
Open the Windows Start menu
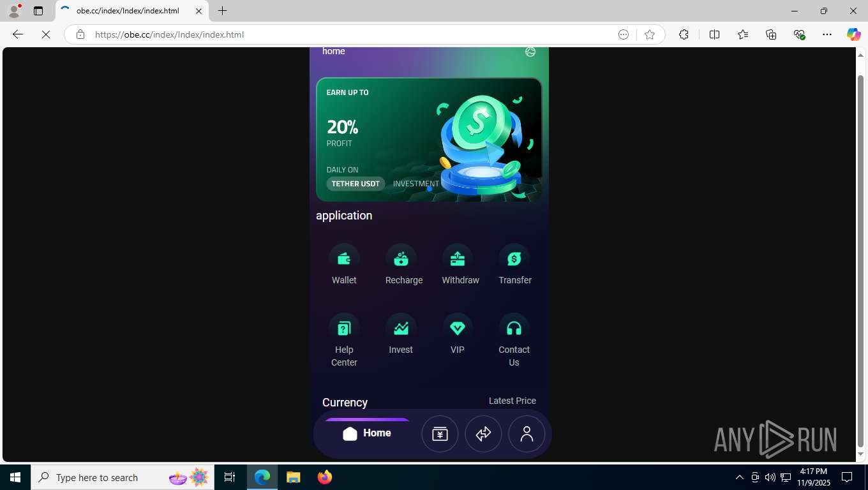[x=15, y=477]
